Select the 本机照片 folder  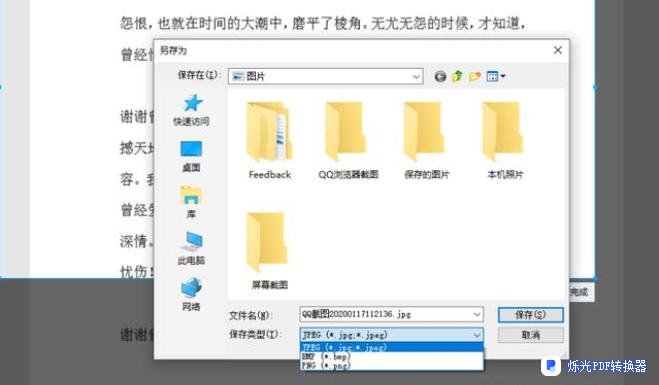pos(505,141)
